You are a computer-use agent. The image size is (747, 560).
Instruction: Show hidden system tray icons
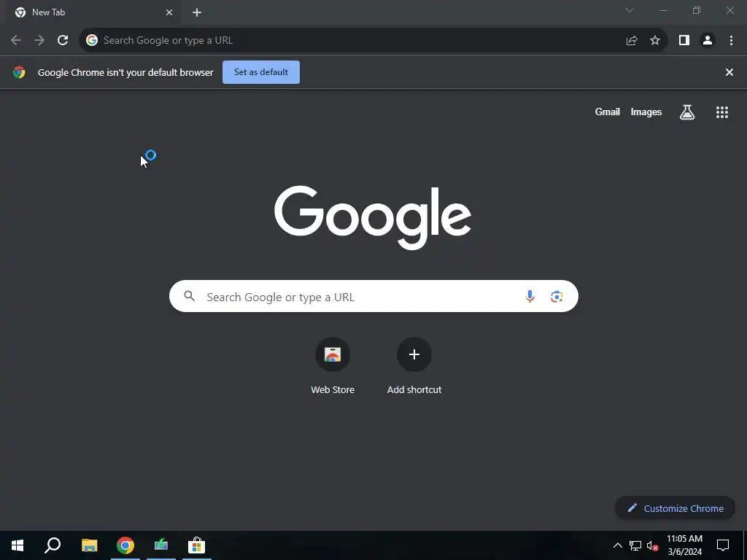(617, 545)
